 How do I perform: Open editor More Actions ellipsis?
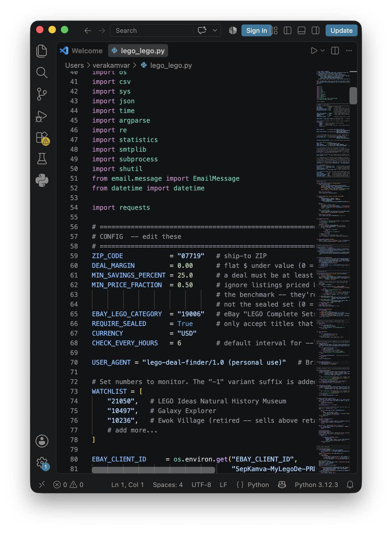pyautogui.click(x=349, y=51)
